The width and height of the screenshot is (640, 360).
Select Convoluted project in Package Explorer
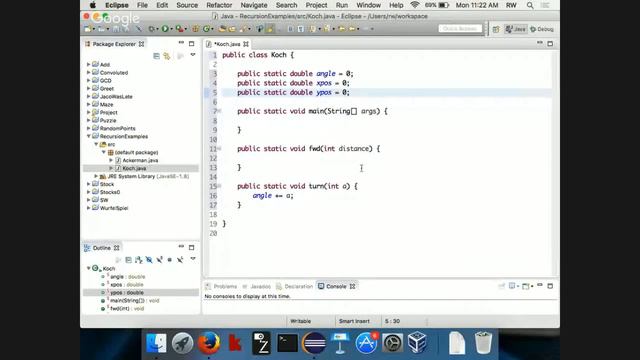[113, 73]
